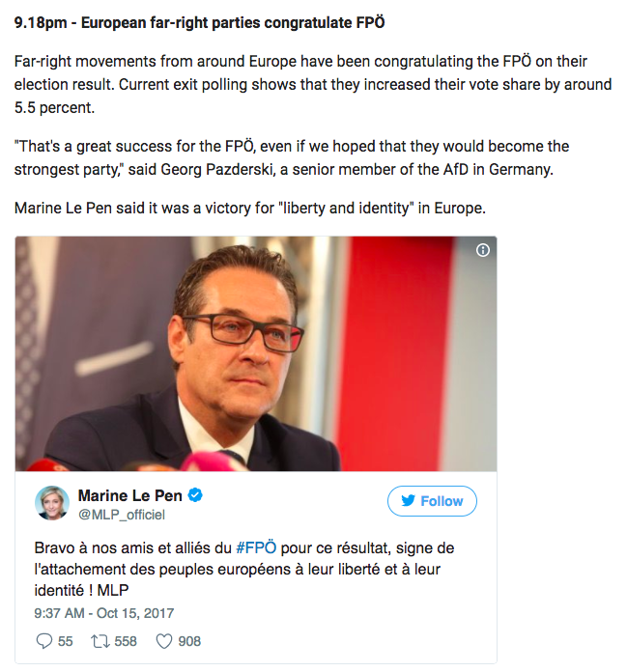The image size is (627, 672).
Task: Click the paragraph about liberty and identity
Action: [x=249, y=209]
